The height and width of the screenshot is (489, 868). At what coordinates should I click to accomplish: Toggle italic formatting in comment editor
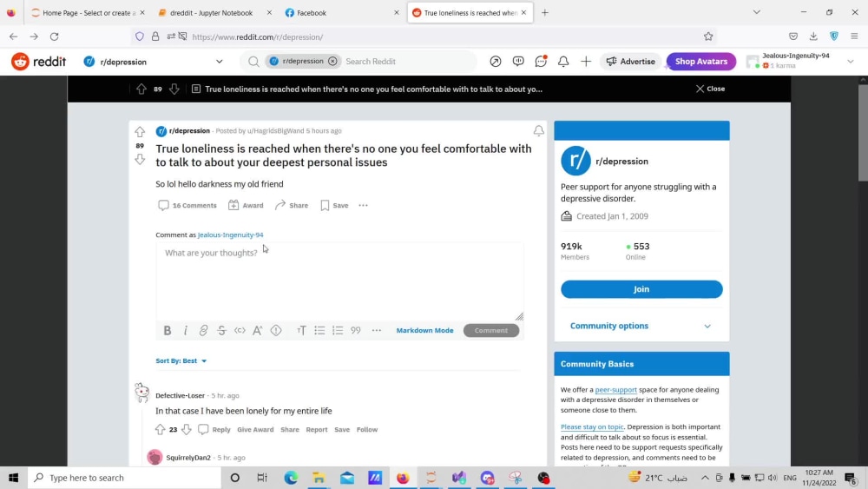coord(186,331)
